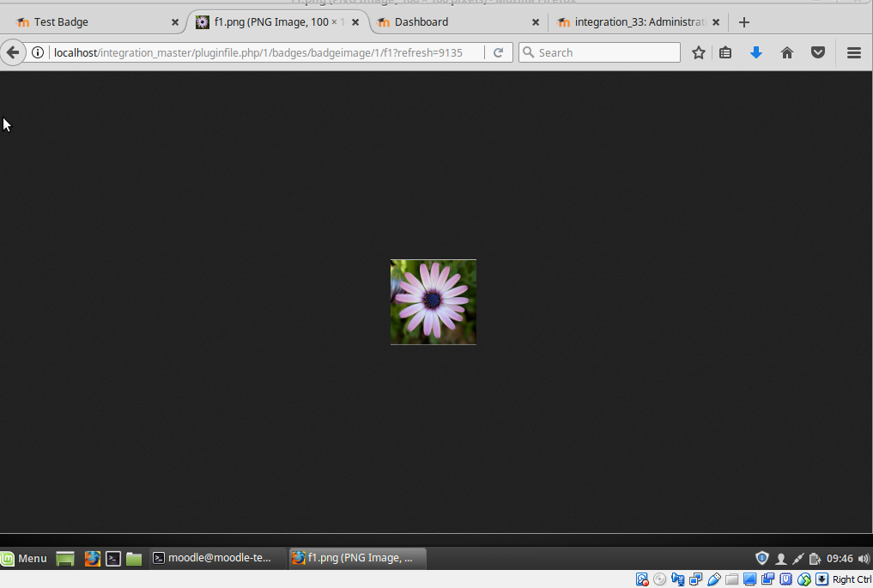Bookmark this page with the star

pyautogui.click(x=698, y=52)
